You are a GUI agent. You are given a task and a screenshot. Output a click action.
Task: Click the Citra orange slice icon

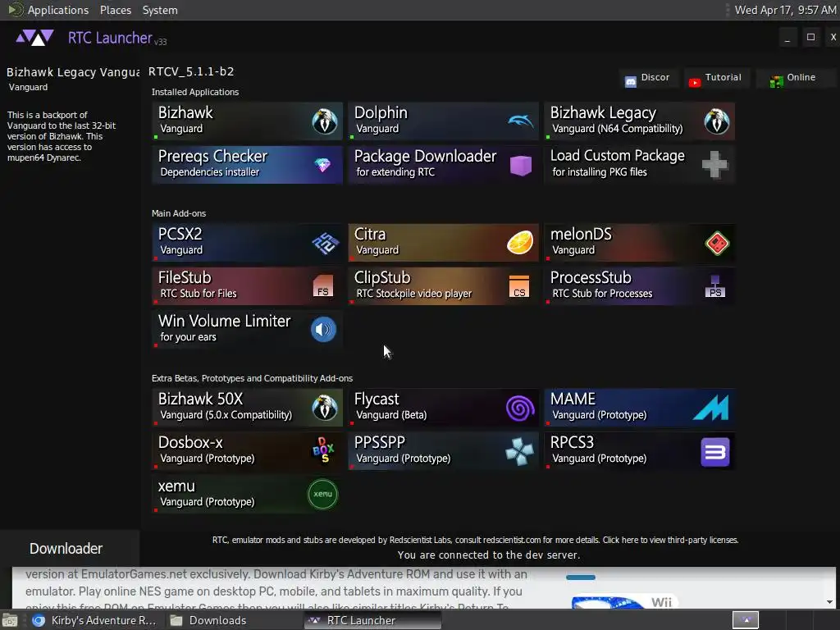point(520,243)
